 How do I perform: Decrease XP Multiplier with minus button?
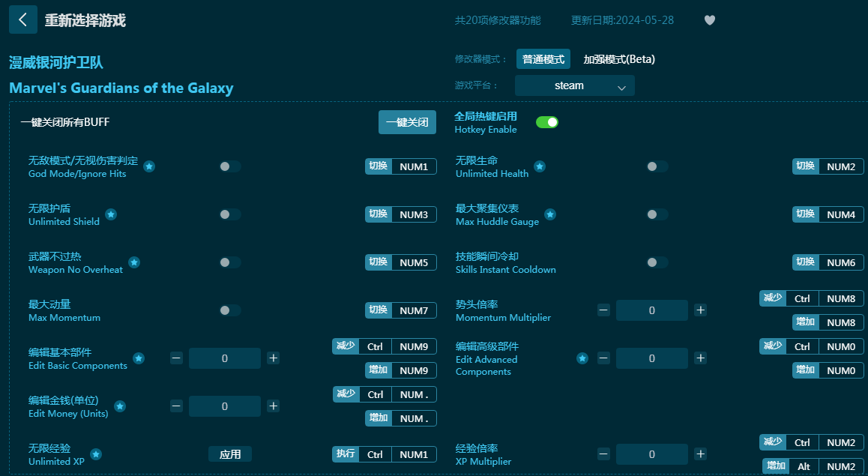603,454
